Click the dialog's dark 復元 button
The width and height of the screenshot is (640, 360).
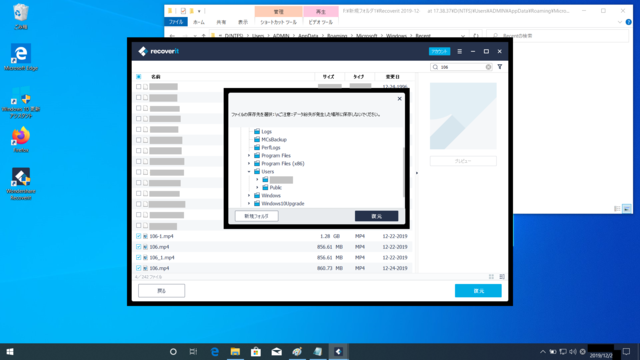point(376,216)
